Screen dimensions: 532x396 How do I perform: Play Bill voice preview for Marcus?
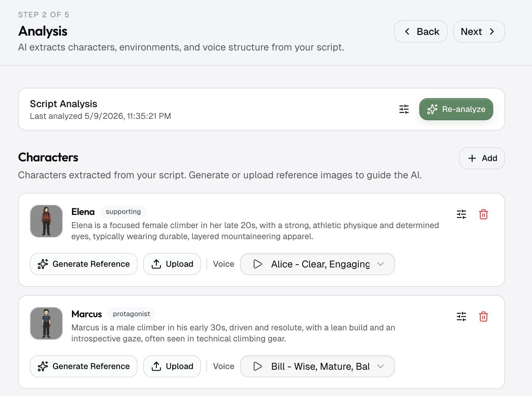(257, 366)
